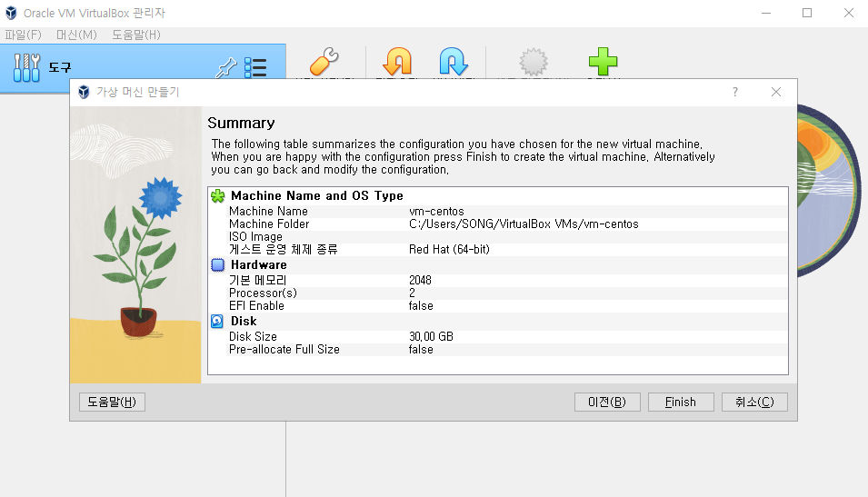Click the 30.00 GB disk size value
868x497 pixels.
click(x=431, y=337)
